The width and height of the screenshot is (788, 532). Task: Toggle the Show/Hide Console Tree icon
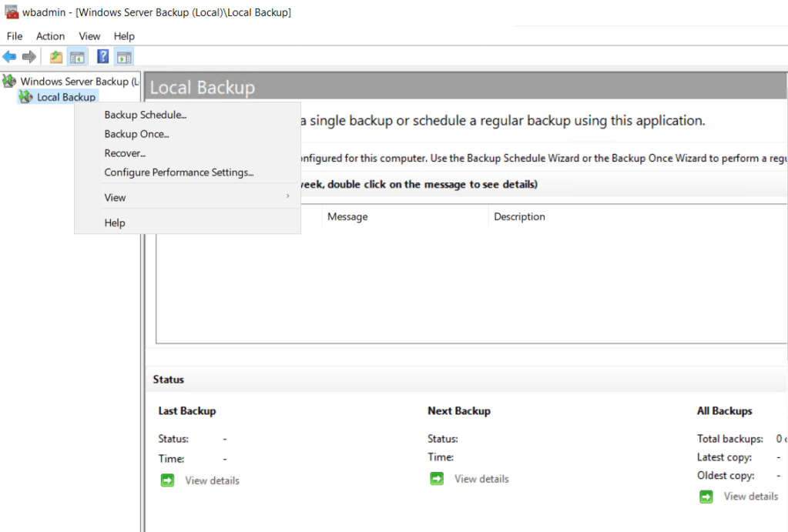pos(77,57)
